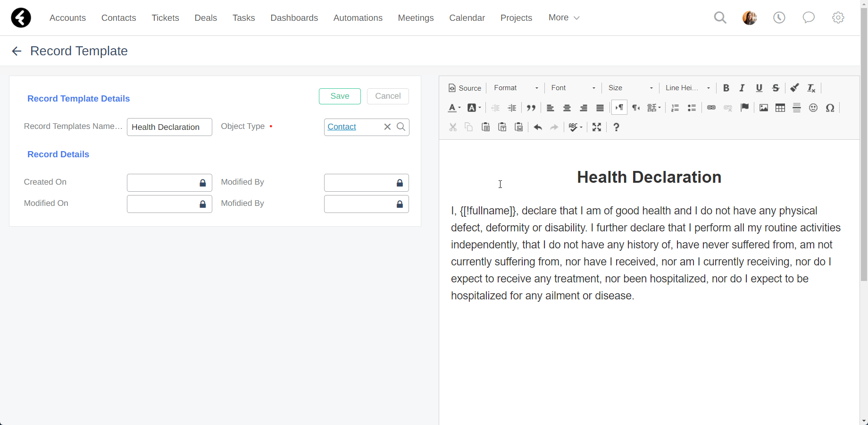868x425 pixels.
Task: Go back using the arrow
Action: click(x=17, y=51)
